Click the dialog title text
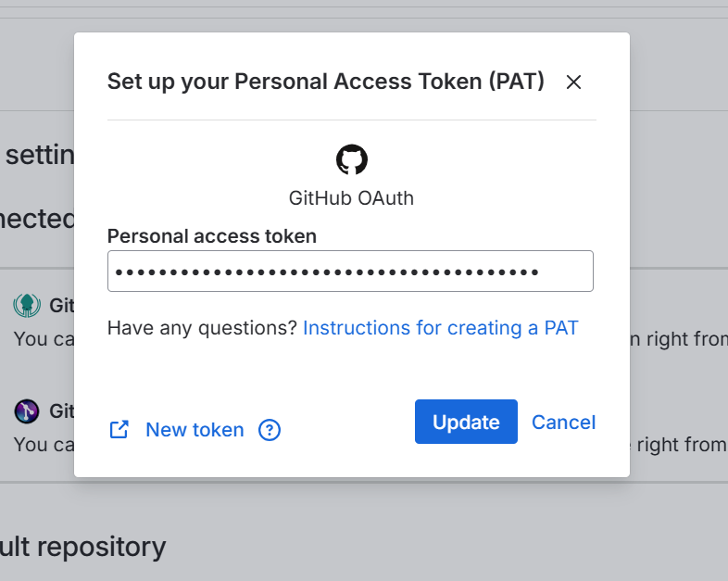The width and height of the screenshot is (728, 581). (325, 82)
